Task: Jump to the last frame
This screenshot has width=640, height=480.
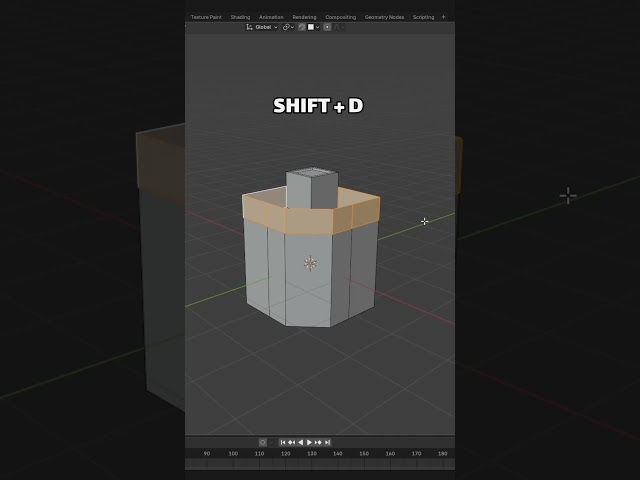Action: (x=327, y=442)
